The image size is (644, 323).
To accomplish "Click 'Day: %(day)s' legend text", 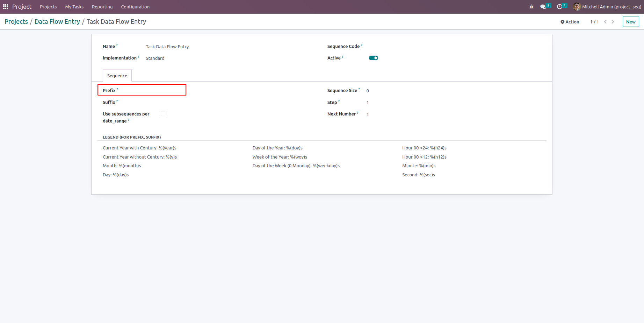I will pyautogui.click(x=116, y=175).
